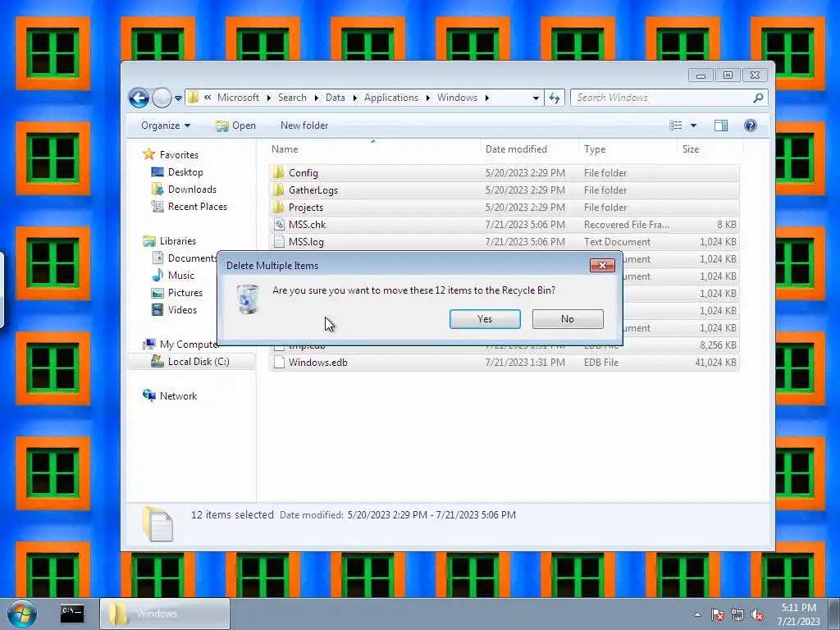Open the Windows Start orb
Screen dimensions: 840x630
click(x=22, y=614)
